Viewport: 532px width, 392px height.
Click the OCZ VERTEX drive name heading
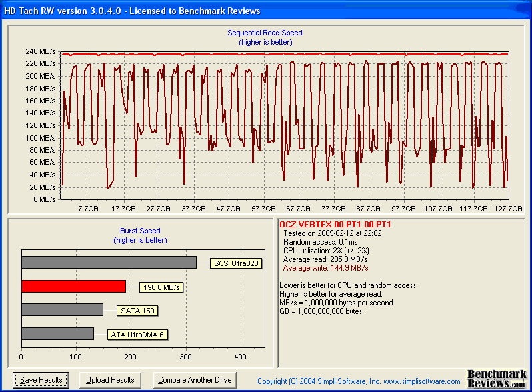(335, 225)
